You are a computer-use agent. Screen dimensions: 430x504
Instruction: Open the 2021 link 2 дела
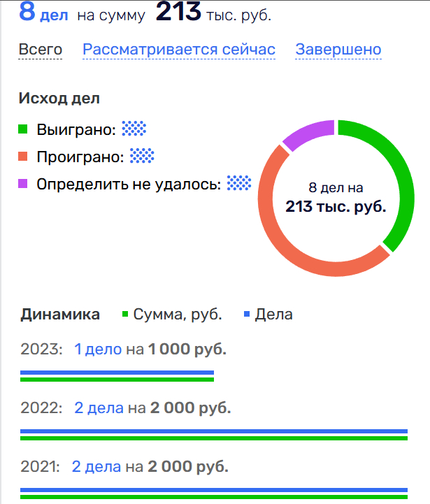click(97, 466)
